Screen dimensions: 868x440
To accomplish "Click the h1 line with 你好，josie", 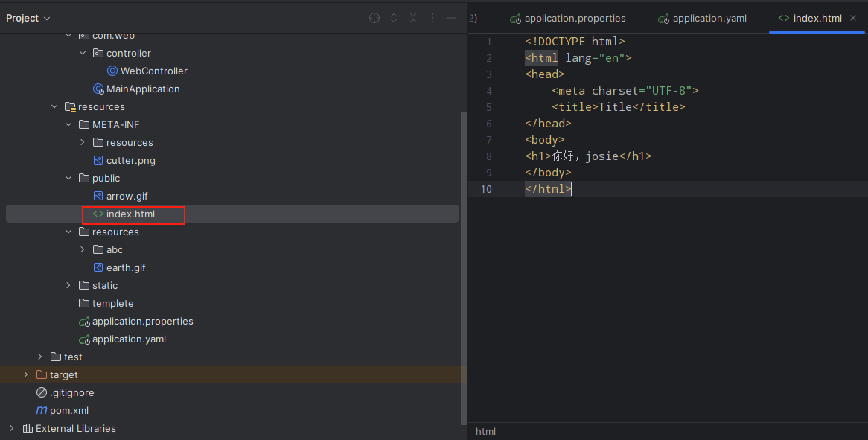I will (x=588, y=156).
